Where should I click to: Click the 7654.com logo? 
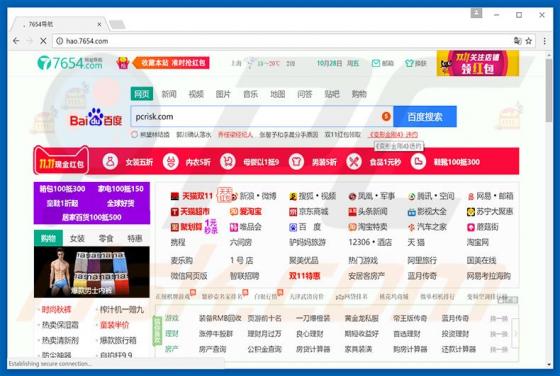[x=70, y=63]
